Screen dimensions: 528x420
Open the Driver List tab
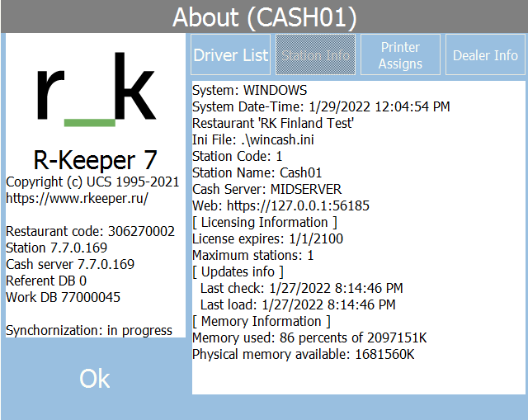point(231,54)
